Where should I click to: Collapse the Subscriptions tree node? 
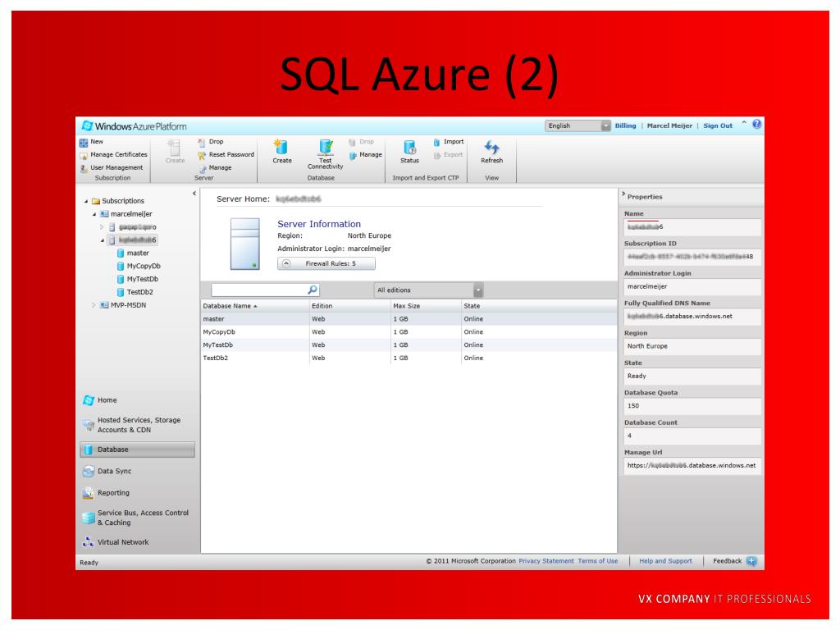(x=86, y=202)
